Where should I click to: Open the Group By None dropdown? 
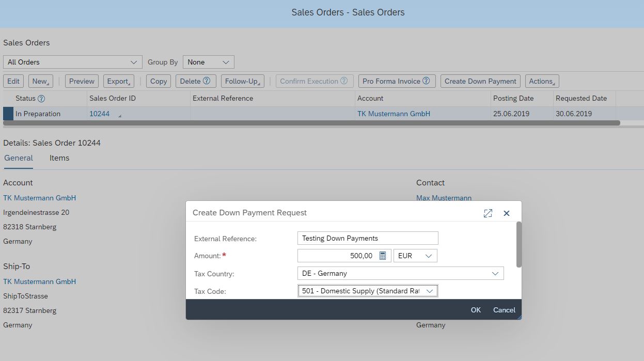(x=209, y=62)
